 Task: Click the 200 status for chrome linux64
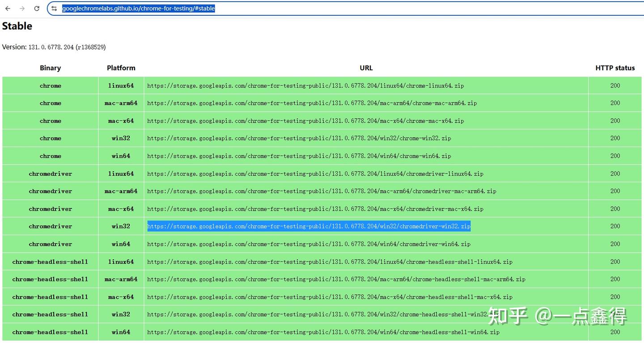click(x=615, y=85)
